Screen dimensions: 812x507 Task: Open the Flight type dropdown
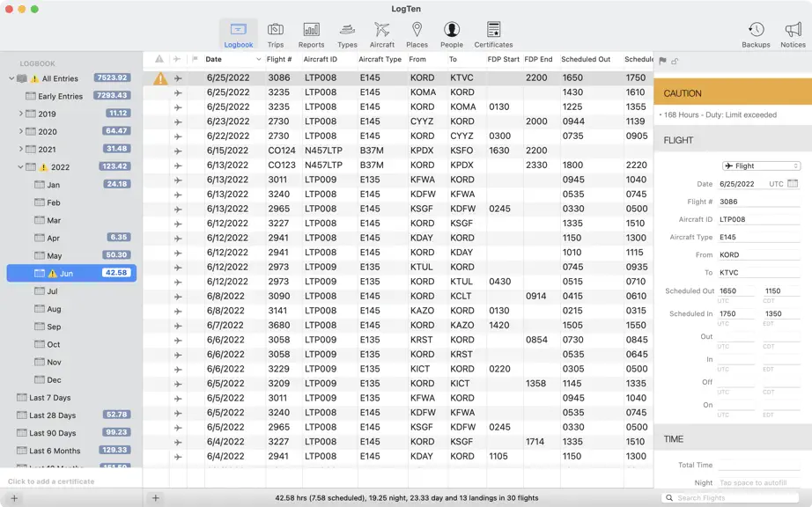click(761, 166)
